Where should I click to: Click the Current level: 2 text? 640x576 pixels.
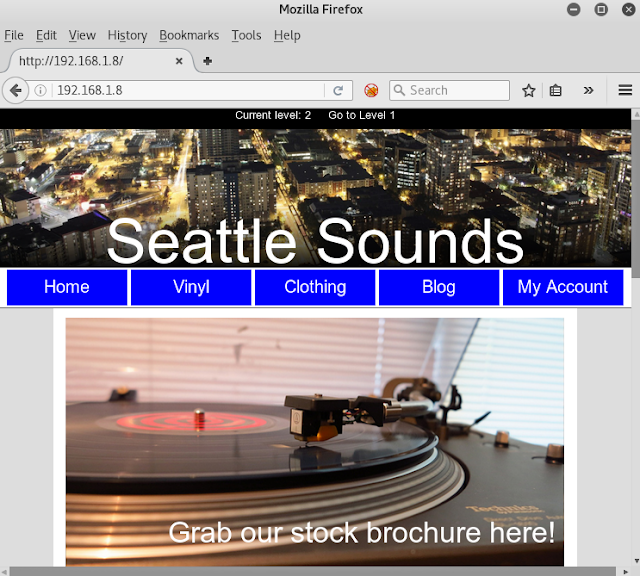(273, 116)
